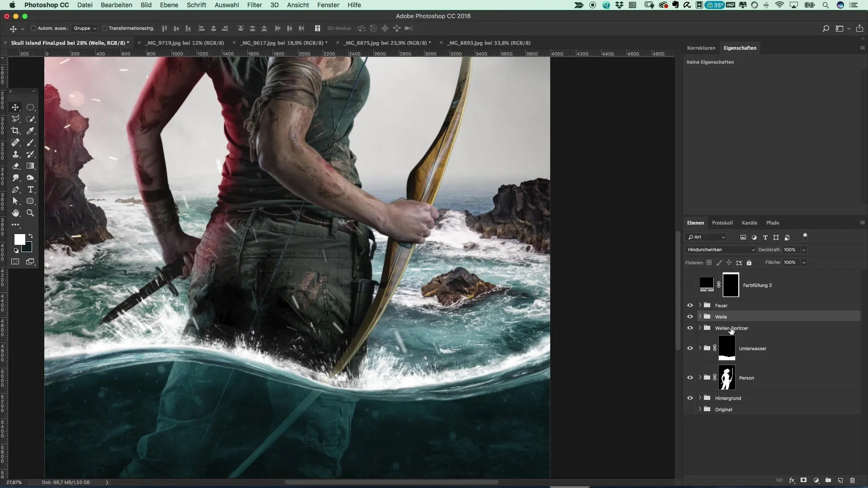
Task: Select the Hand tool
Action: [x=15, y=213]
